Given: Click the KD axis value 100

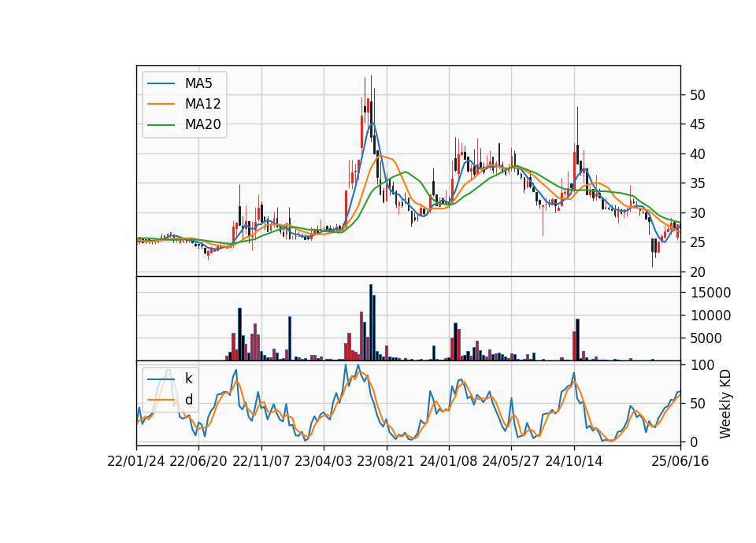Looking at the screenshot, I should pos(702,365).
